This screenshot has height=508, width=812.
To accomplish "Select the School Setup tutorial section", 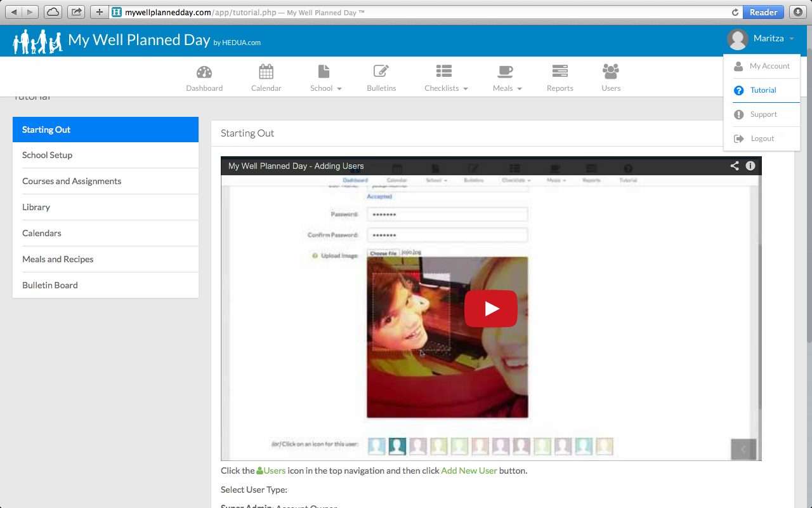I will click(105, 155).
